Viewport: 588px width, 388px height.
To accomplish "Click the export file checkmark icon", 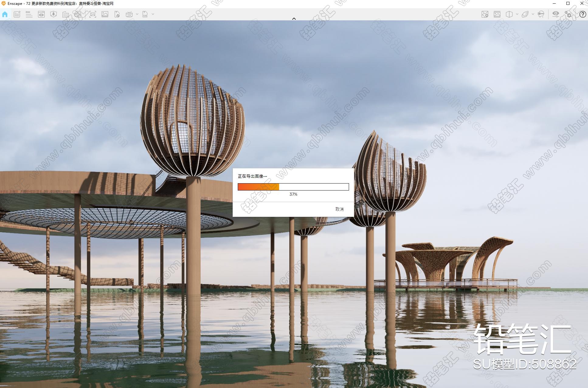I will (117, 14).
